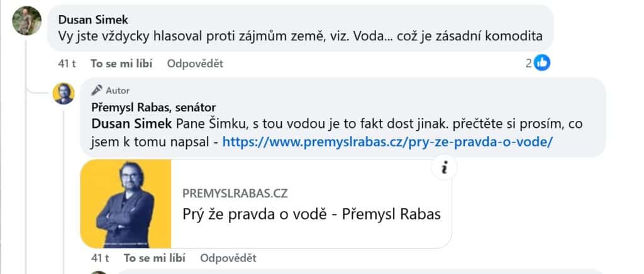Open the premyslrabas.cz pry-ze-pravda-o-vode URL
This screenshot has width=644, height=274.
(387, 142)
